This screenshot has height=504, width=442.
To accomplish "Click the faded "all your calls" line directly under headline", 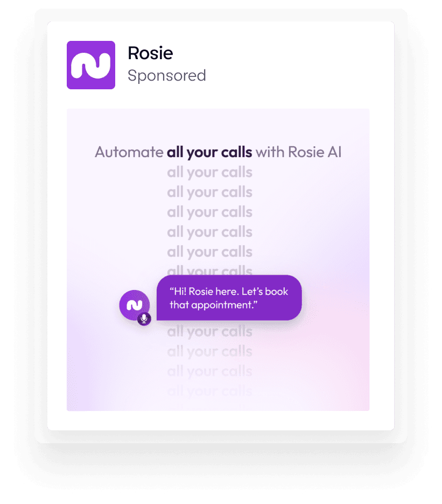I will 209,173.
